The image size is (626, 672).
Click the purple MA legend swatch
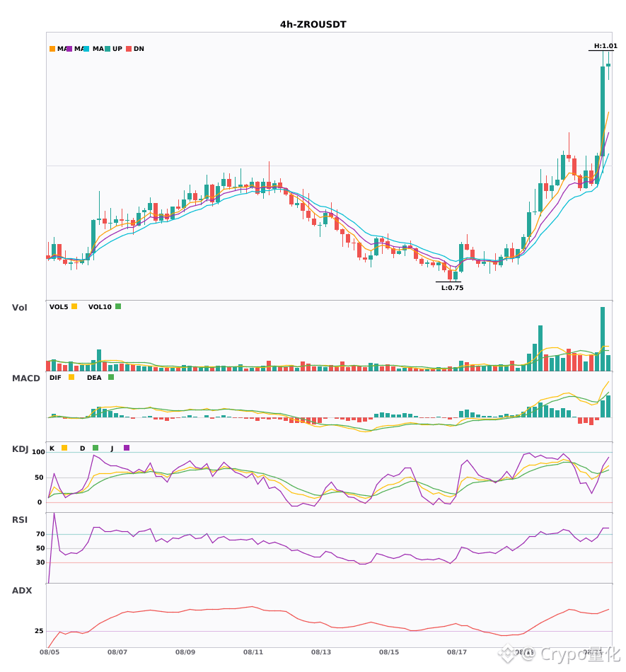69,49
